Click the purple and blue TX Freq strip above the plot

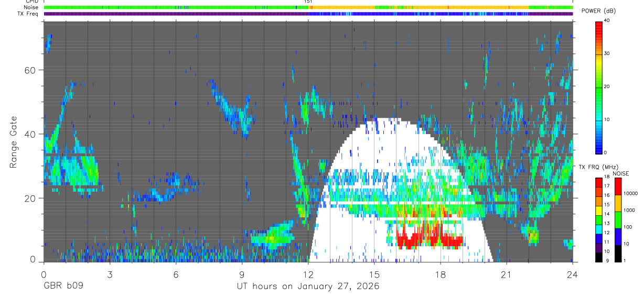pos(308,14)
